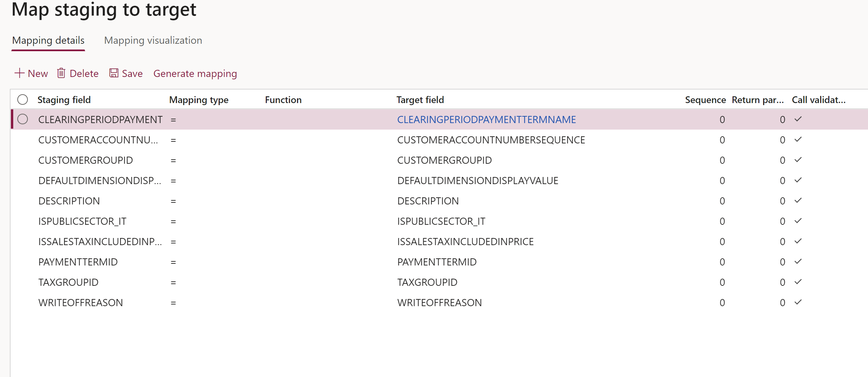Viewport: 868px width, 377px height.
Task: Click Generate mapping button
Action: [195, 74]
